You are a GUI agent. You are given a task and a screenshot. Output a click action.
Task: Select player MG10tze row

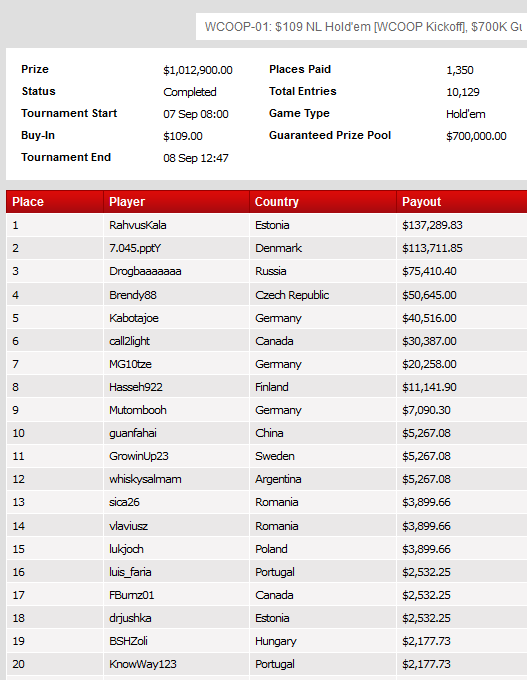tap(267, 364)
